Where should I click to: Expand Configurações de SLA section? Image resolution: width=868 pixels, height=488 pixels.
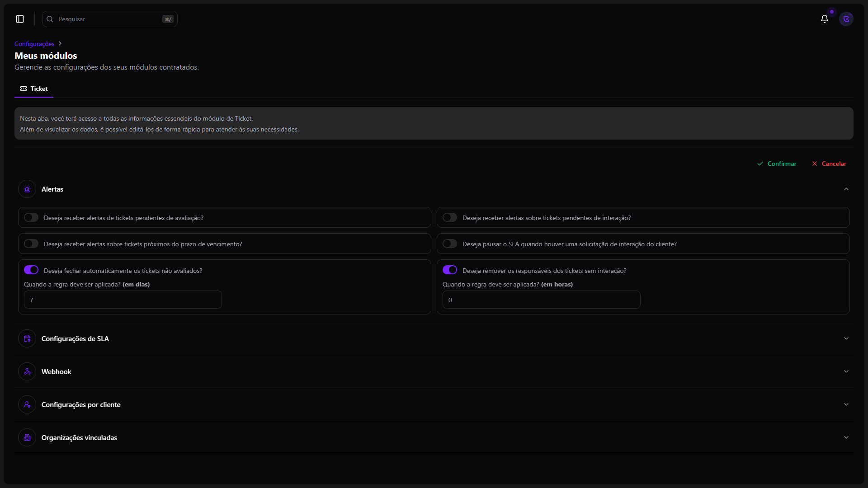(846, 339)
